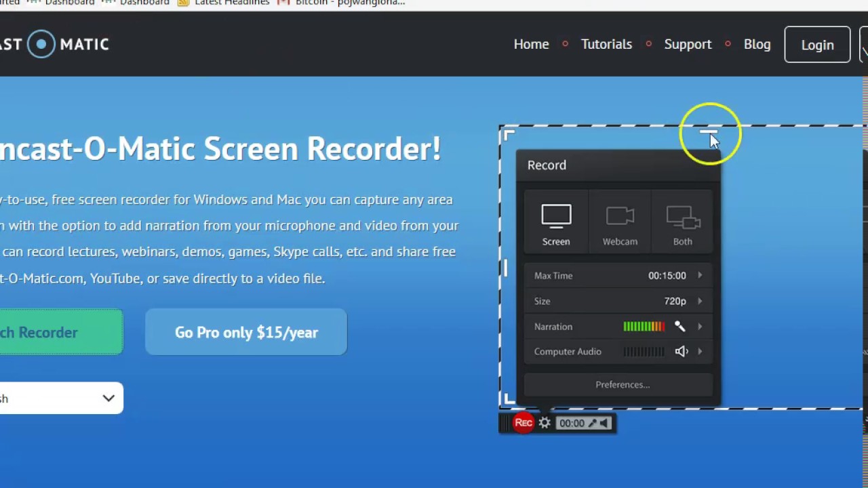Click the red Rec button
The height and width of the screenshot is (488, 868).
pos(524,423)
